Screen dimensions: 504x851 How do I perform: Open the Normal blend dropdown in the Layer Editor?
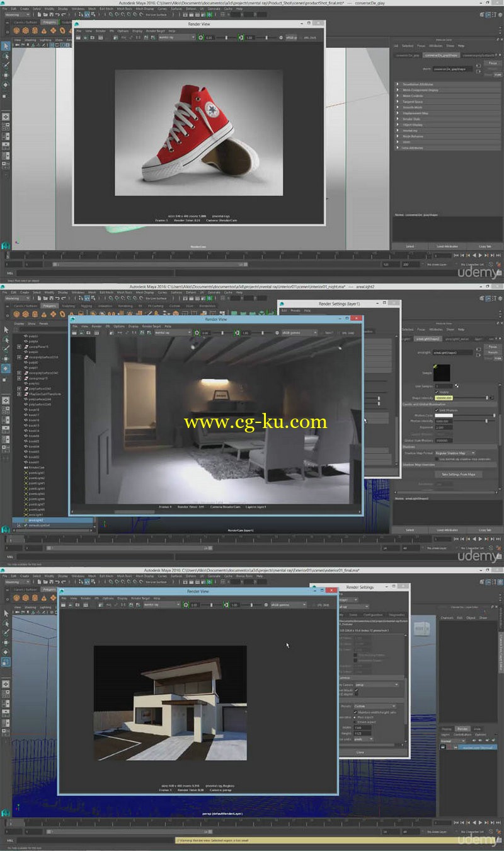click(454, 740)
